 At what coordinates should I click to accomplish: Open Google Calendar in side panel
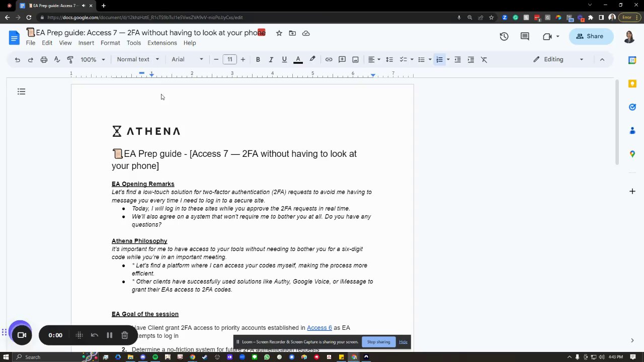click(632, 60)
